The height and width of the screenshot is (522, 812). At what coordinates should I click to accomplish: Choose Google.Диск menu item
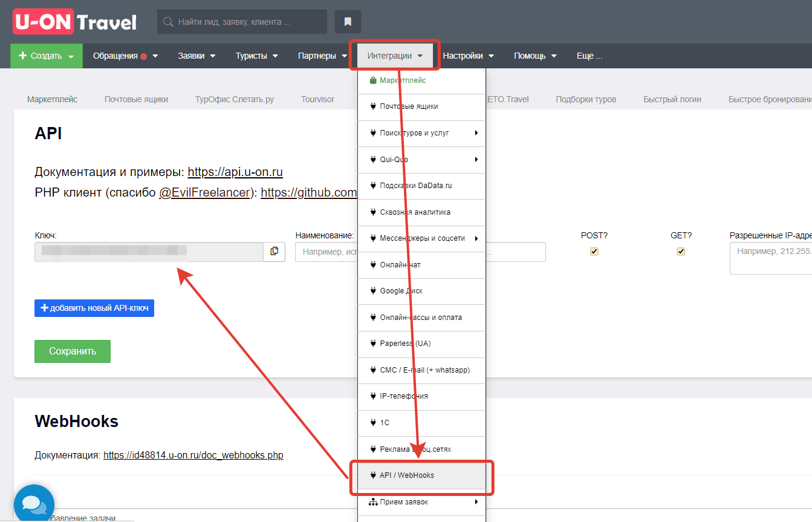coord(421,291)
